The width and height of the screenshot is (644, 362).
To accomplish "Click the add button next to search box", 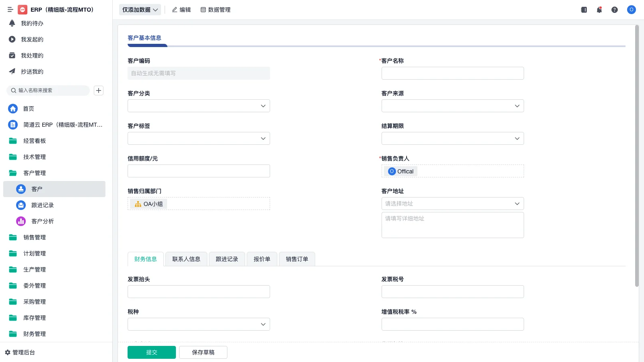I will [98, 90].
